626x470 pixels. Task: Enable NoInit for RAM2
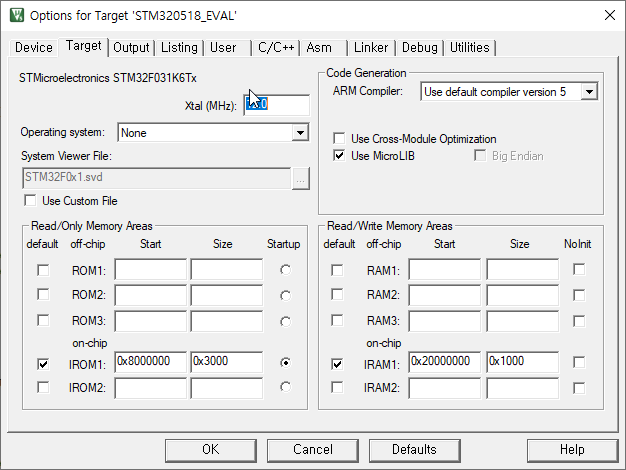[x=579, y=295]
